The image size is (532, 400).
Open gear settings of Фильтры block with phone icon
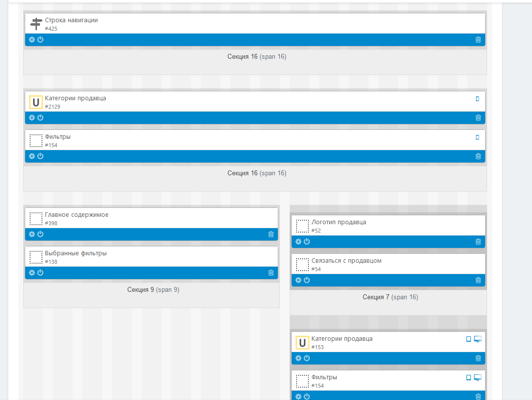32,156
